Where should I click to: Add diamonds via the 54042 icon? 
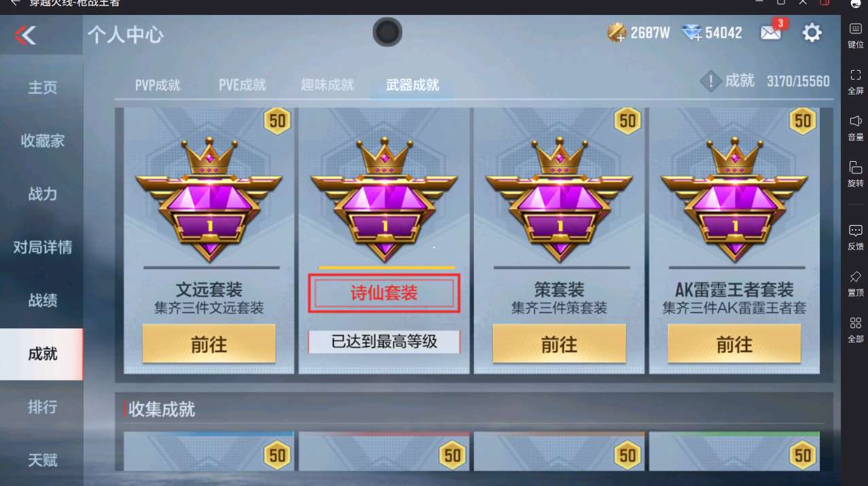[692, 33]
